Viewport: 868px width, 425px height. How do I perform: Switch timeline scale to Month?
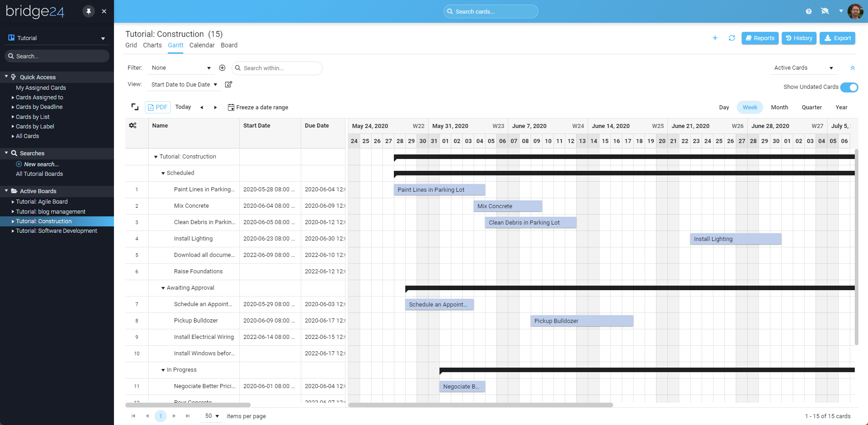point(780,107)
